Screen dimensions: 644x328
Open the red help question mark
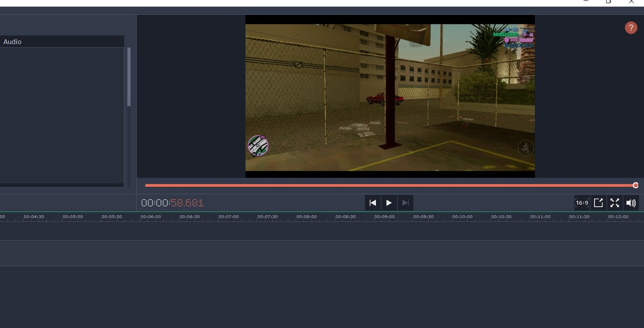coord(631,28)
